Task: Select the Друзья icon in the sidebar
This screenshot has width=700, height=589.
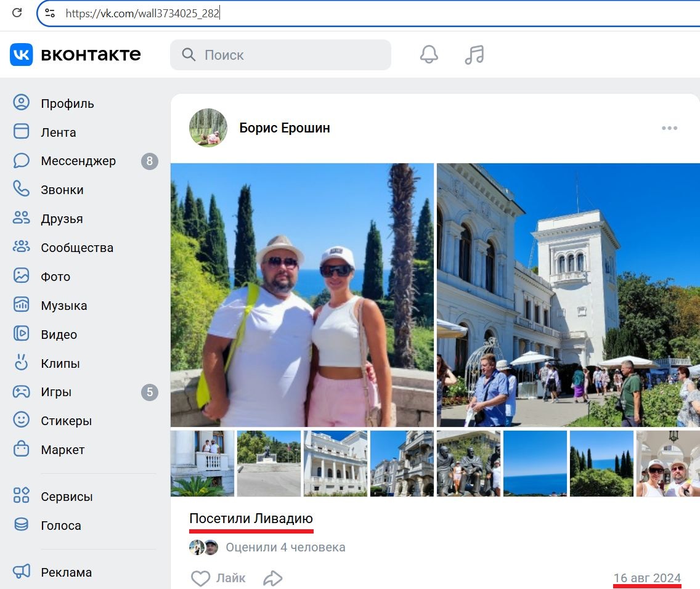Action: (x=21, y=219)
